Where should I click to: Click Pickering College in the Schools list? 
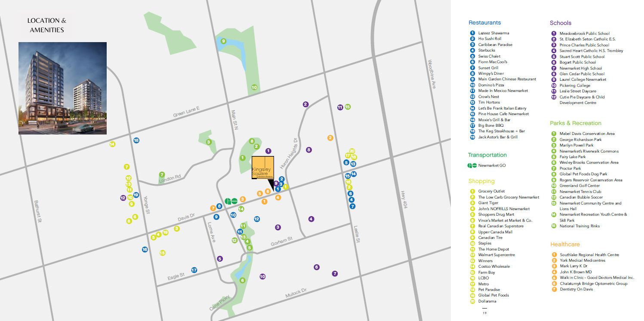(x=575, y=86)
